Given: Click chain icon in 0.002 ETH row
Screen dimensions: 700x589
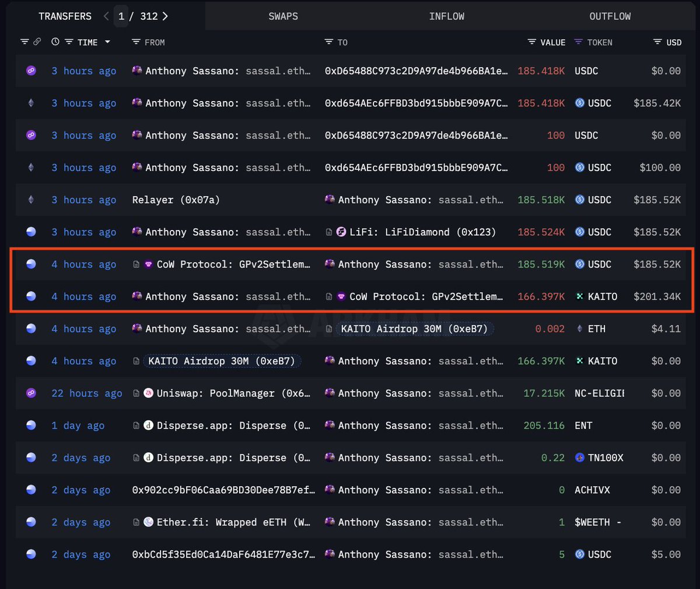Looking at the screenshot, I should [31, 329].
